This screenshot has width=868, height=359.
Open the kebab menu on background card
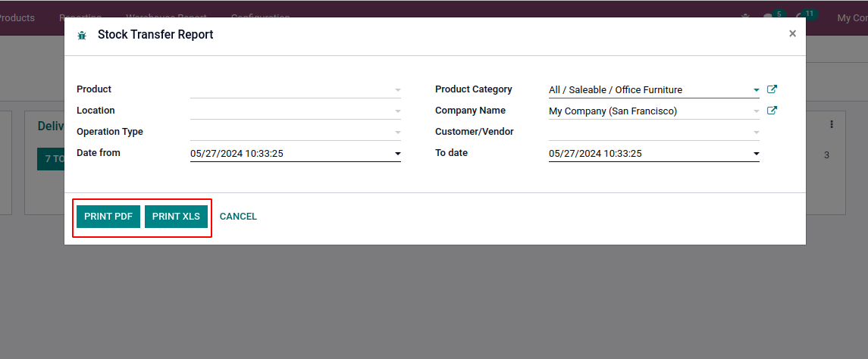(832, 124)
